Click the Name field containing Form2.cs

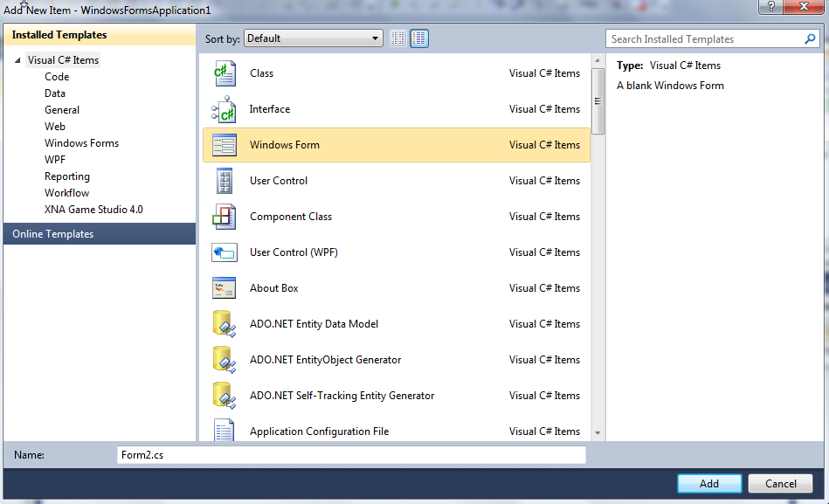tap(351, 455)
